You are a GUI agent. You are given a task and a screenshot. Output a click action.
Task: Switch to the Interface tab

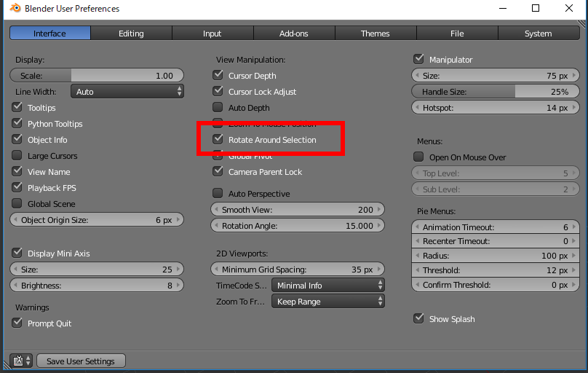[x=50, y=34]
